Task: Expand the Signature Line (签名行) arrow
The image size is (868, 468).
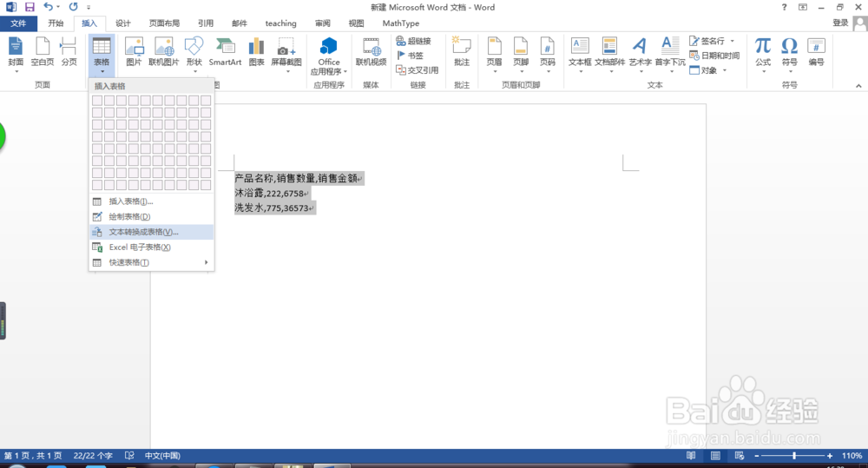Action: coord(733,41)
